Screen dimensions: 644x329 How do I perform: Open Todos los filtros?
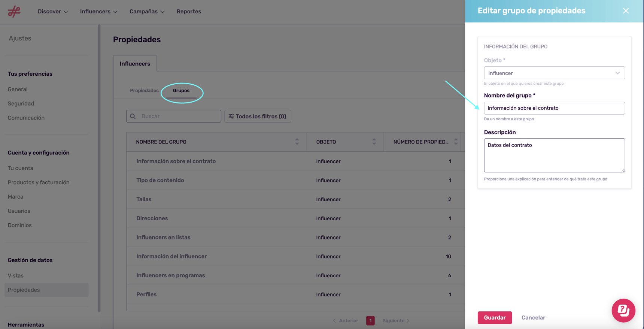point(258,116)
